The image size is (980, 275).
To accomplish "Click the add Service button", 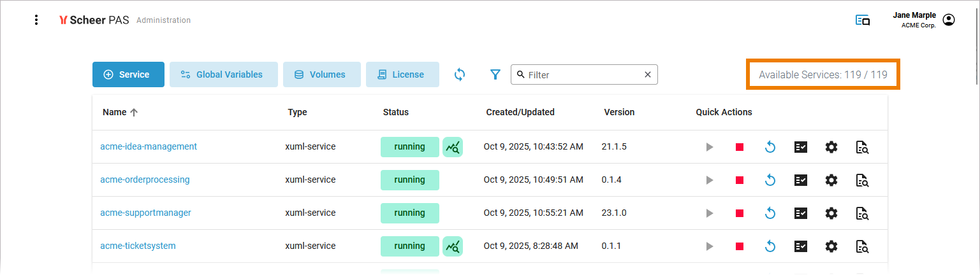I will [128, 74].
